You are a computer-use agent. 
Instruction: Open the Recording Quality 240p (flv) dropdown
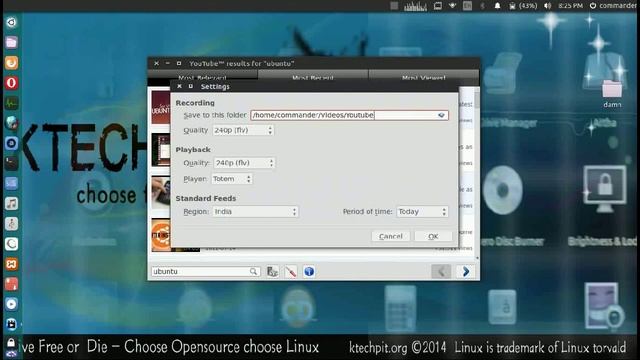coord(243,130)
